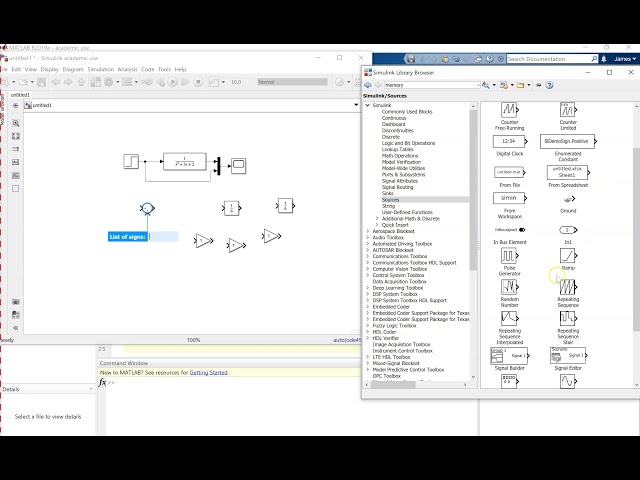The height and width of the screenshot is (480, 640).
Task: Switch to the untitled1 model tab
Action: point(20,95)
